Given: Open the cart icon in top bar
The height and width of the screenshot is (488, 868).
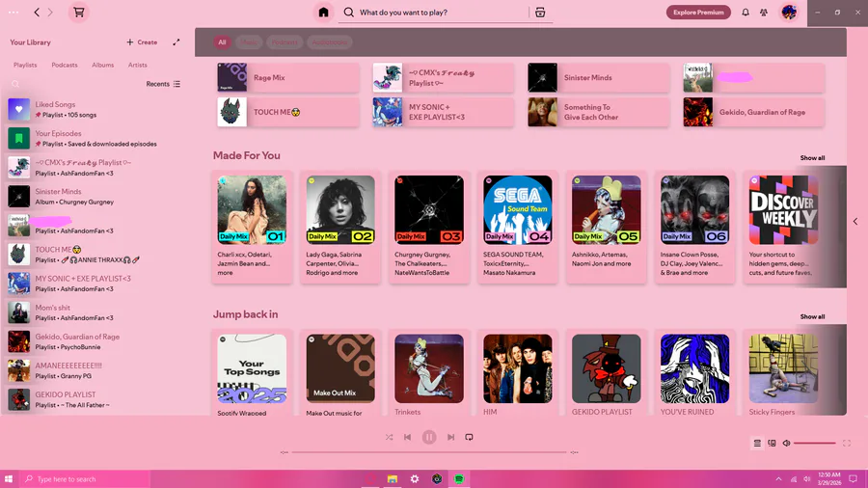Looking at the screenshot, I should pos(79,13).
